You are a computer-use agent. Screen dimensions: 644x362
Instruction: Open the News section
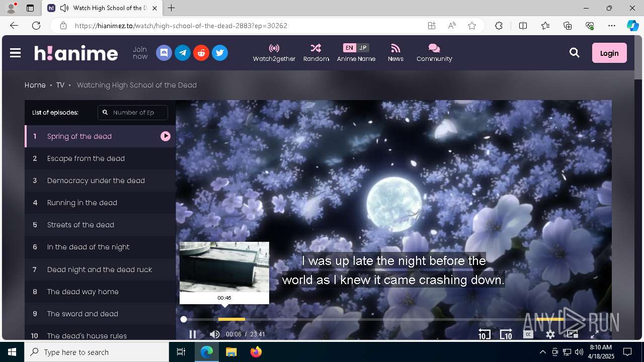[x=395, y=53]
